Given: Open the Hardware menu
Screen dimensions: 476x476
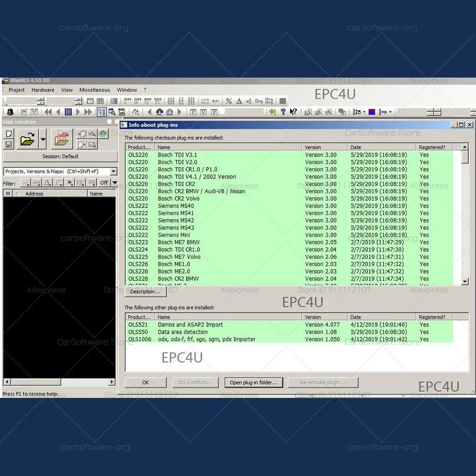Looking at the screenshot, I should 43,90.
